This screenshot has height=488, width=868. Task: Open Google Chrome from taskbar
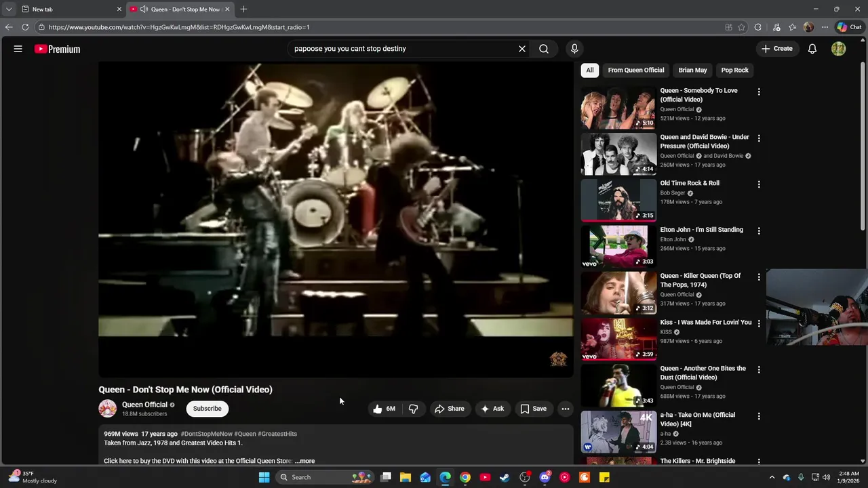[465, 477]
